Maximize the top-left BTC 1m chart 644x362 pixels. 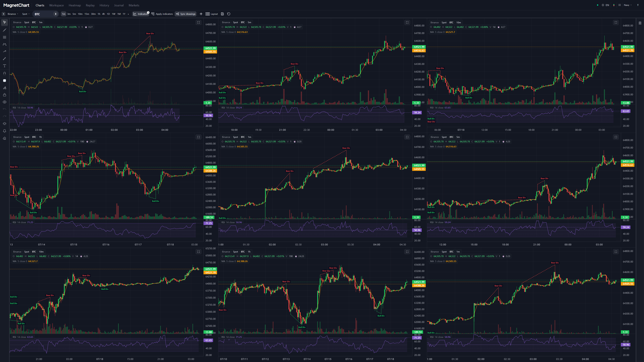point(198,22)
